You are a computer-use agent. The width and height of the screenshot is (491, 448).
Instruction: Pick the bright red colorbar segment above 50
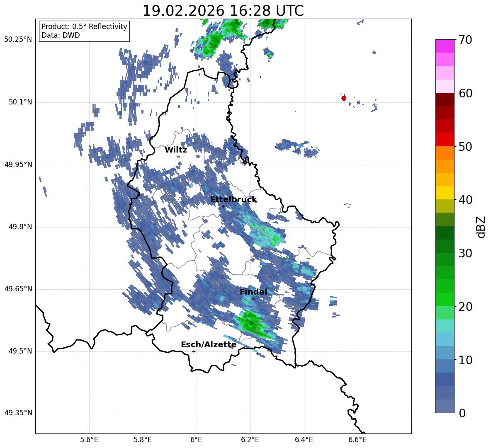(445, 140)
